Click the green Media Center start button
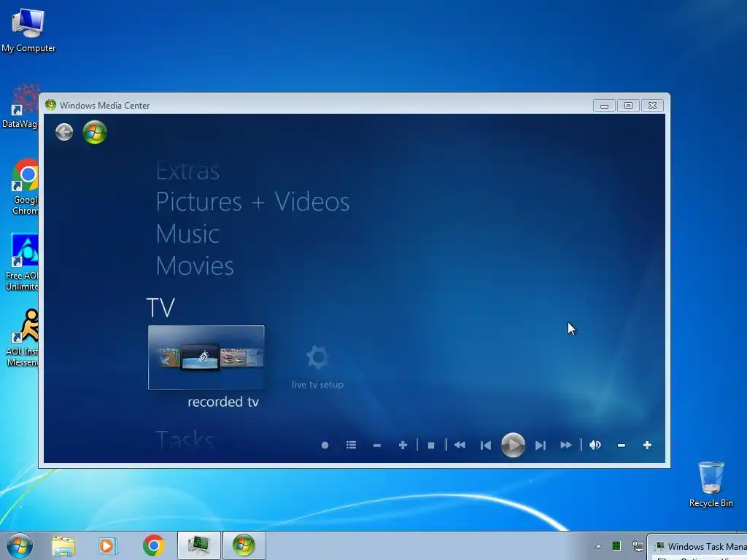Screen dimensions: 747x560 (x=94, y=132)
